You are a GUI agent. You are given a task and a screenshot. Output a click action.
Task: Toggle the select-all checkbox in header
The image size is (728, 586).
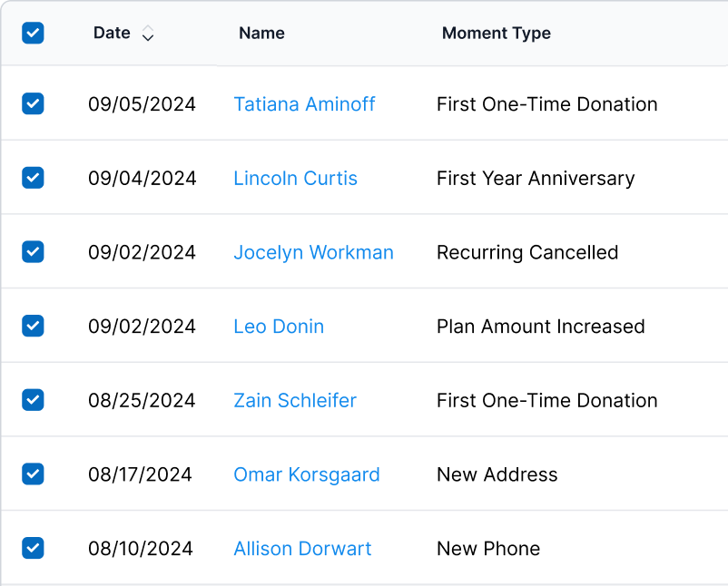(33, 34)
